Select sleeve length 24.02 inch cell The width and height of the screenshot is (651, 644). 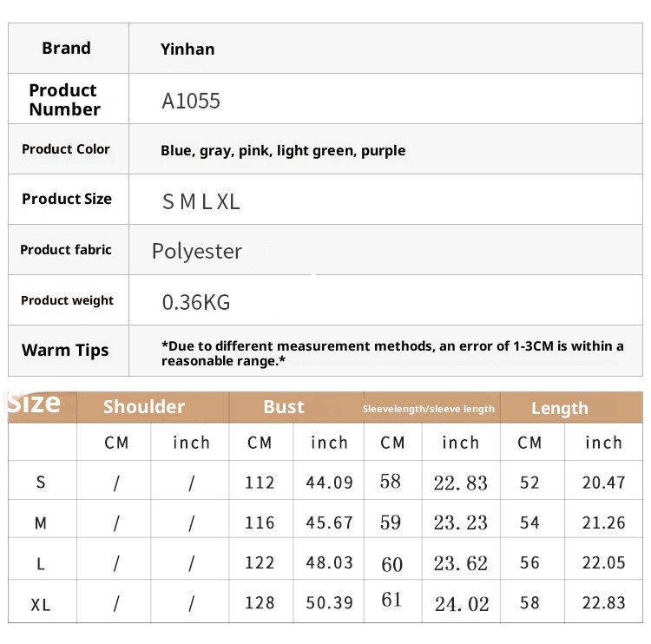click(x=461, y=603)
